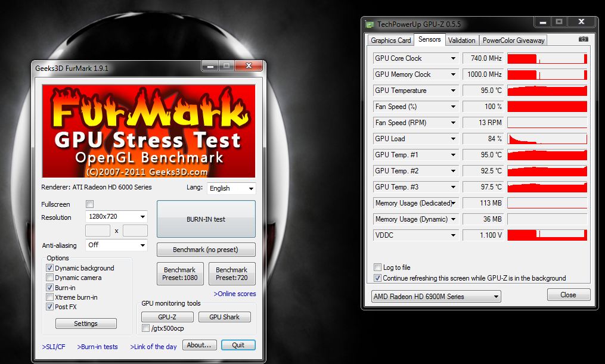Open the >Link of the day
This screenshot has height=364, width=605.
tap(153, 347)
